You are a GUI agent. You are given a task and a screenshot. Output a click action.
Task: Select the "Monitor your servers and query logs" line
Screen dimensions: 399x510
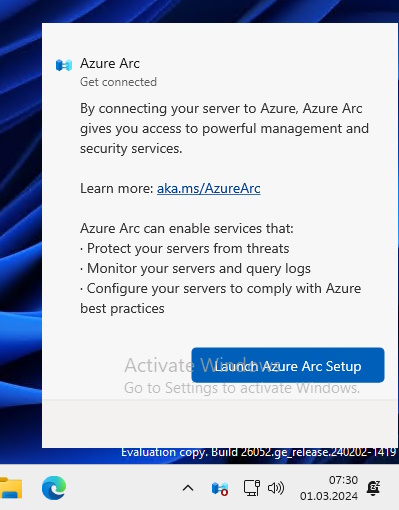pos(195,269)
